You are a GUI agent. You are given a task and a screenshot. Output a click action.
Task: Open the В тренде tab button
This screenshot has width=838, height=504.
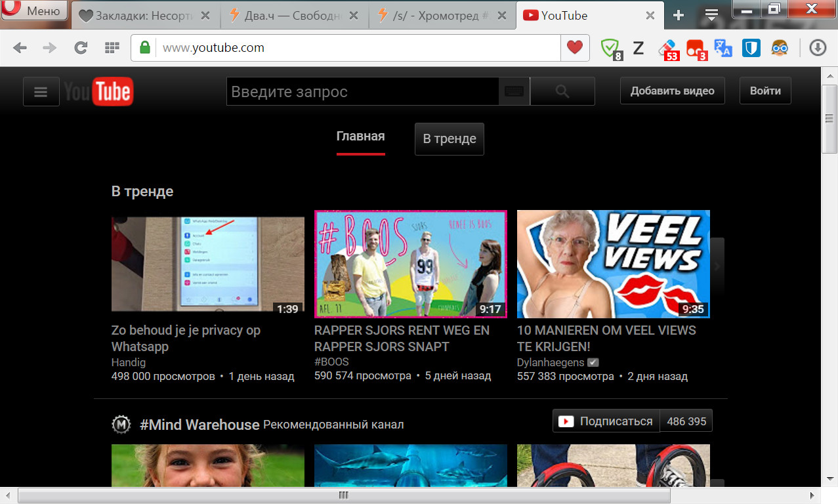[450, 139]
